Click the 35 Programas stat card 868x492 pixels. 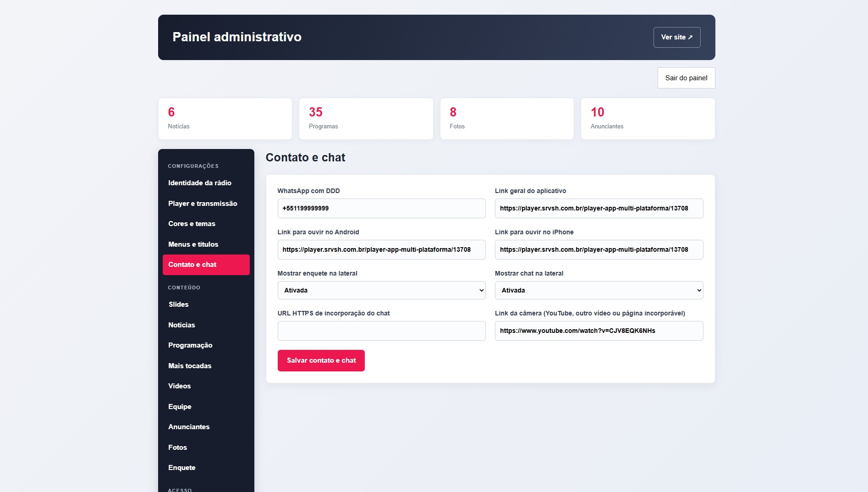pyautogui.click(x=366, y=119)
